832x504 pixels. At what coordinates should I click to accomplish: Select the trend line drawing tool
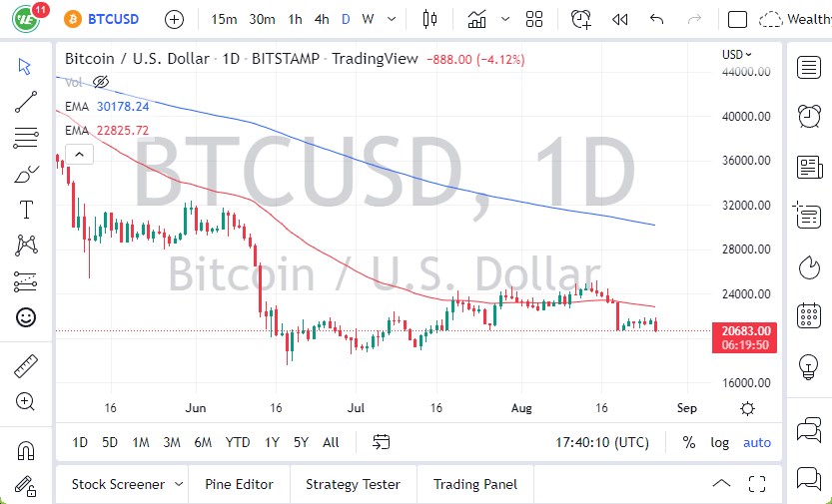pos(26,102)
